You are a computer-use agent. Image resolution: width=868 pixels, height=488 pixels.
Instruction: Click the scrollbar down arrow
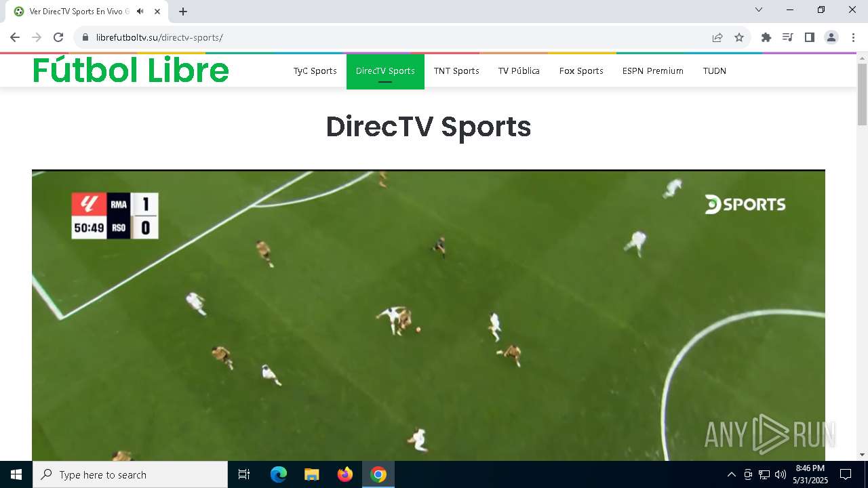coord(862,455)
